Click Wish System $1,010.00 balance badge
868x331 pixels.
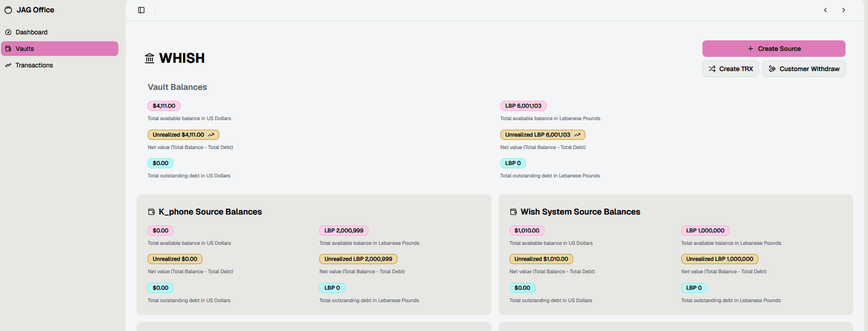[527, 231]
